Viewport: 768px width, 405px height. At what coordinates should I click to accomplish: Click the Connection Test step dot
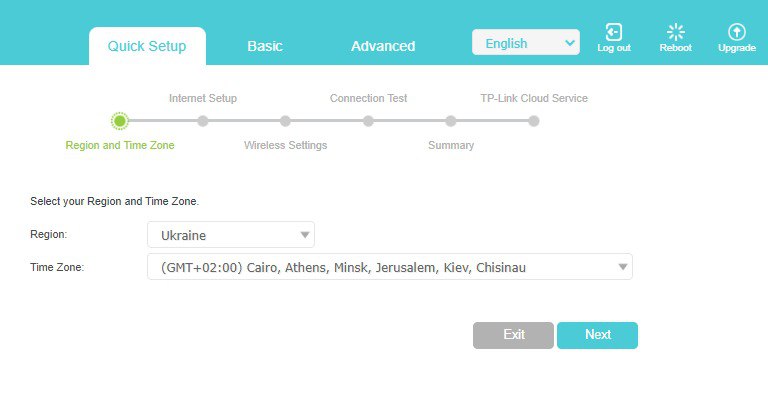click(368, 121)
